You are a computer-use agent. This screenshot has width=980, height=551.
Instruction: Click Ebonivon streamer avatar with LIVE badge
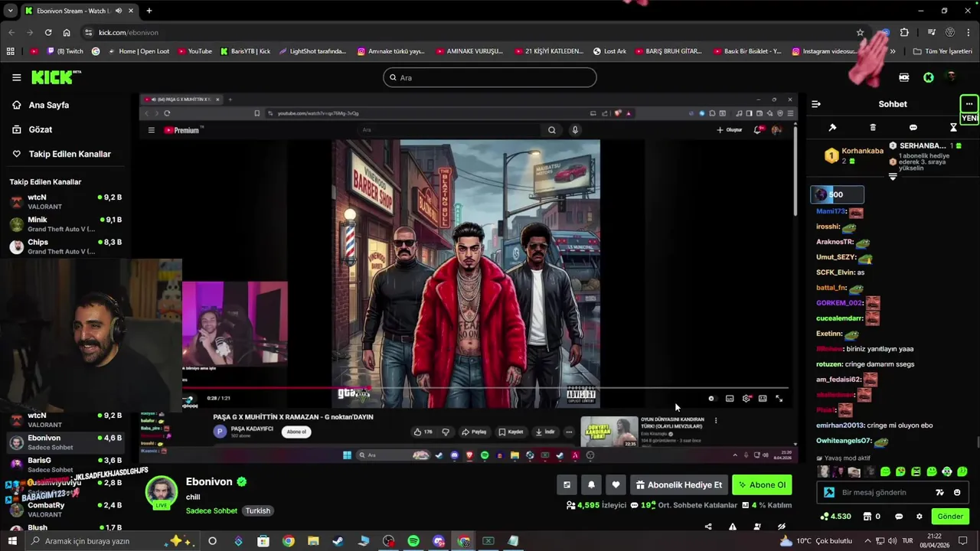(x=162, y=493)
